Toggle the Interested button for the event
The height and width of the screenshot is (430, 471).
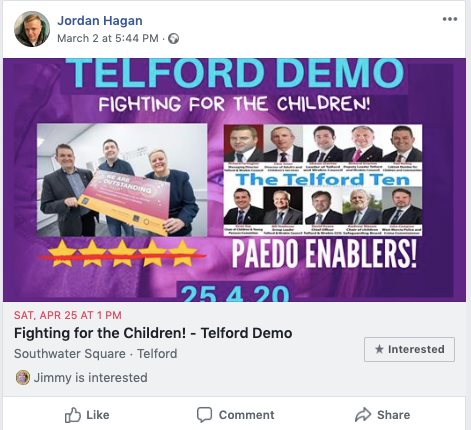409,349
